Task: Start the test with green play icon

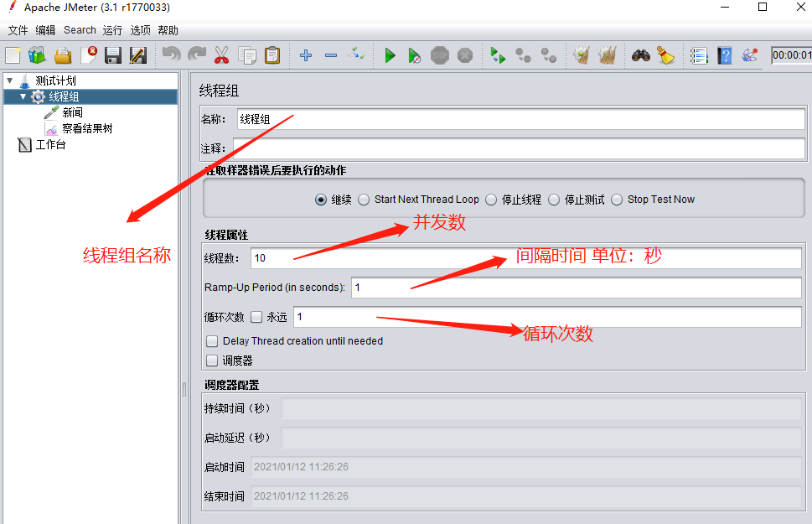Action: tap(390, 55)
